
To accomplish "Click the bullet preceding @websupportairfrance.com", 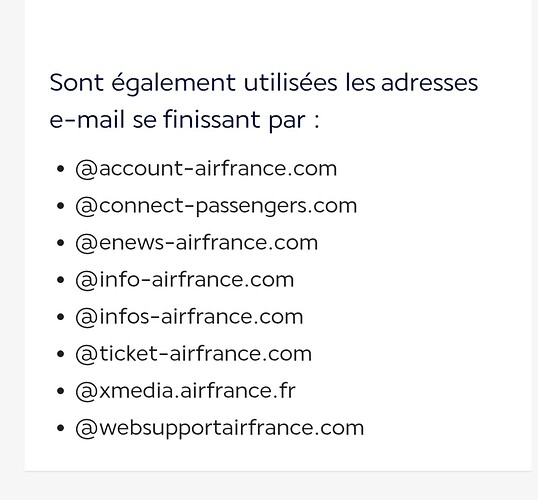I will 60,428.
